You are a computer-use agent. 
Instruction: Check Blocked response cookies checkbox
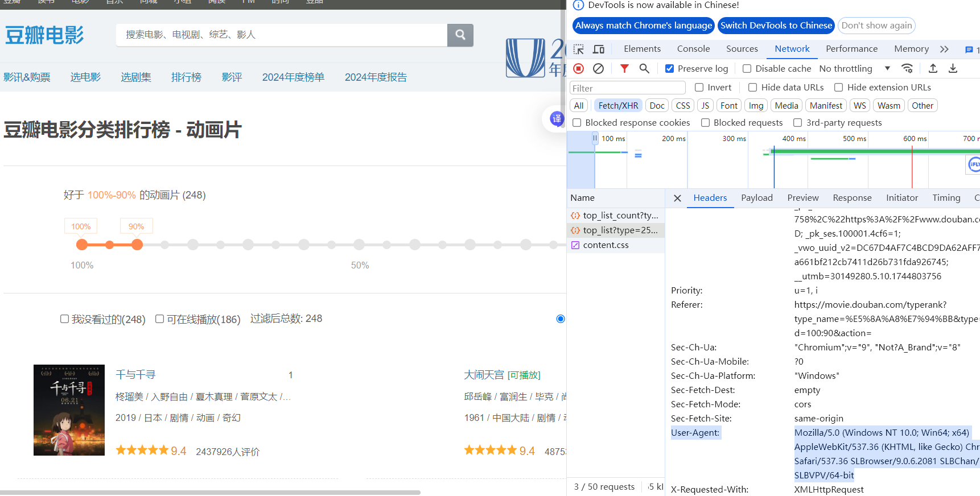[x=577, y=123]
